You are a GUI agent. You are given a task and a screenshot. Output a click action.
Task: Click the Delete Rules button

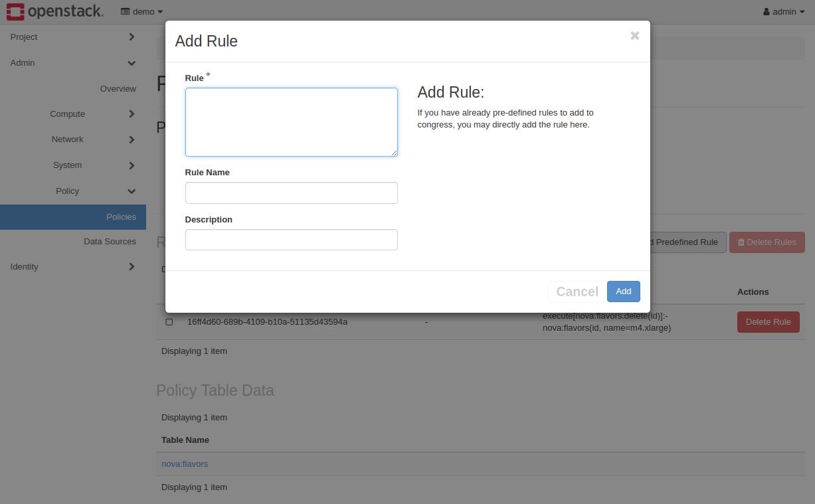point(767,242)
